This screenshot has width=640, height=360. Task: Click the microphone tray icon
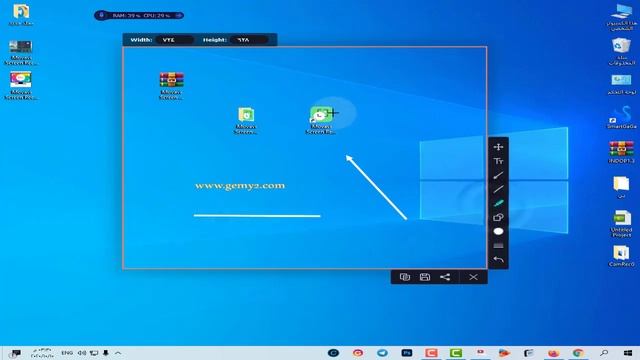pyautogui.click(x=106, y=353)
